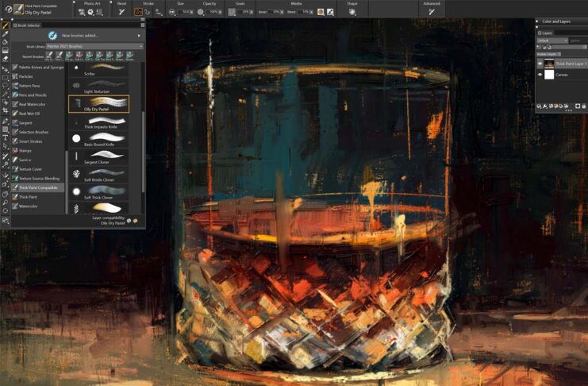The height and width of the screenshot is (386, 588).
Task: Select the Canvas layer thumbnail
Action: [549, 75]
